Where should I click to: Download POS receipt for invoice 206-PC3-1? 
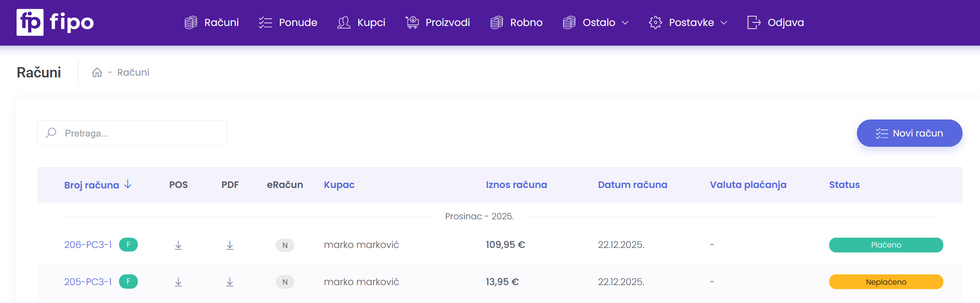point(178,245)
